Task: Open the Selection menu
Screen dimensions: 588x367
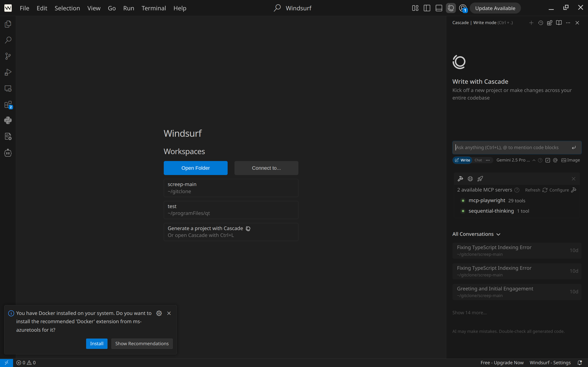Action: (67, 8)
